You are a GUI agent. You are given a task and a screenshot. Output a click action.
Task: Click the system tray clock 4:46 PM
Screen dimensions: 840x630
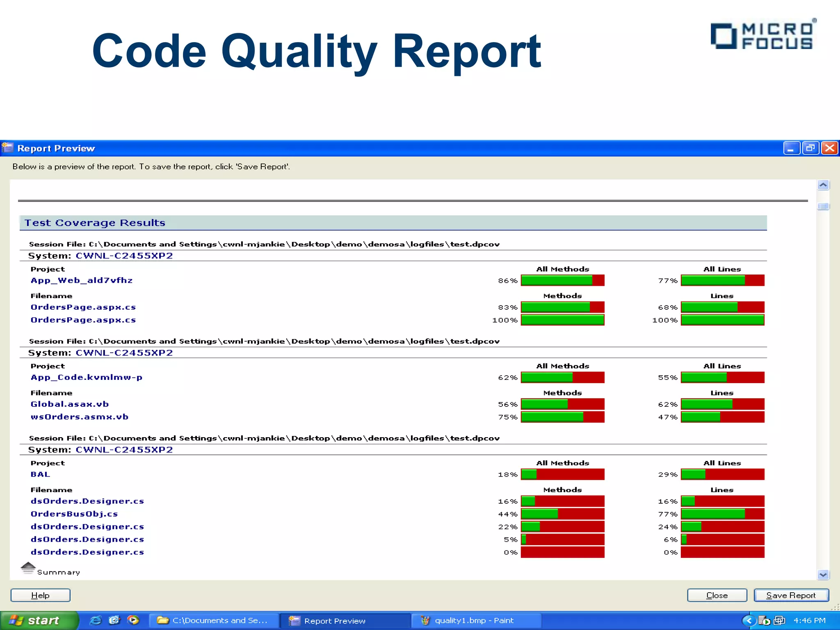click(x=809, y=621)
